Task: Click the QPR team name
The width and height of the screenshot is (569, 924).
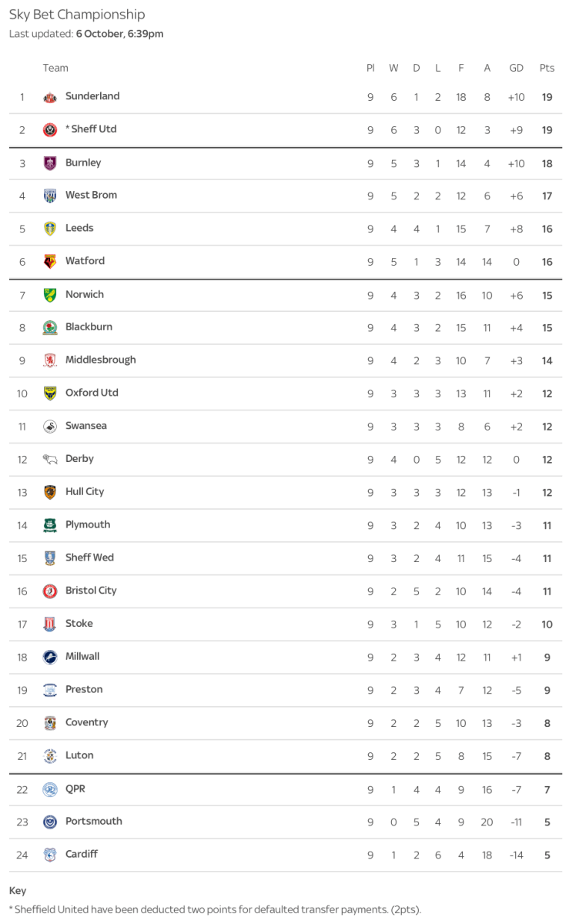Action: 76,788
